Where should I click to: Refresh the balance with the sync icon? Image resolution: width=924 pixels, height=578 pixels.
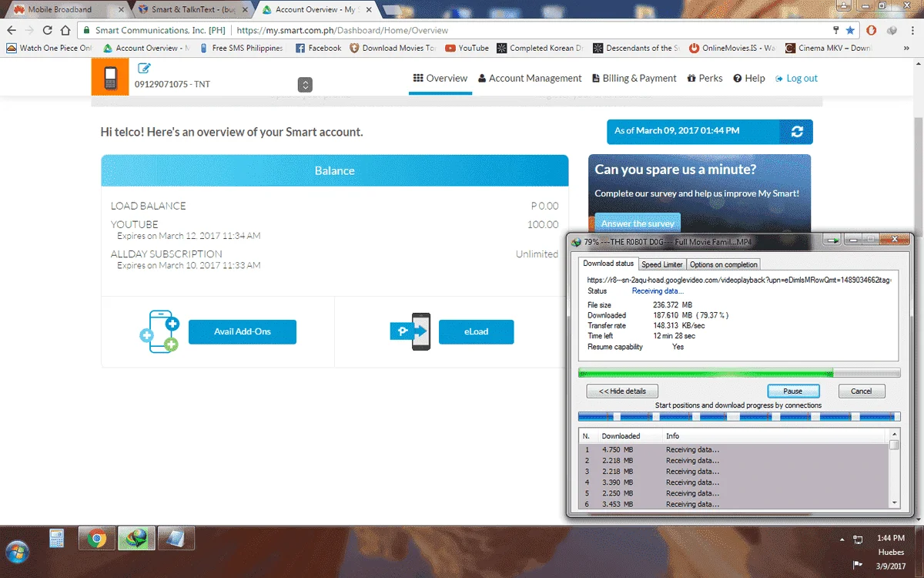coord(796,132)
